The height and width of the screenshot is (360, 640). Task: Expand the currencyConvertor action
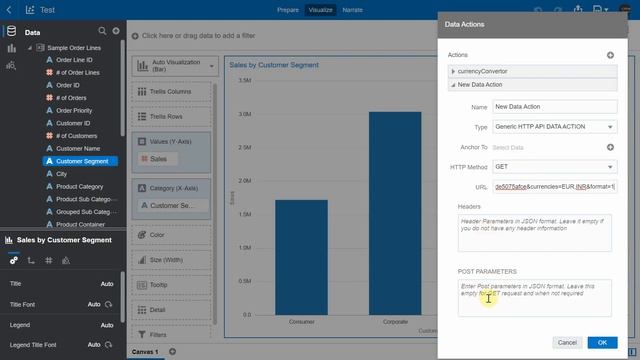tap(453, 71)
